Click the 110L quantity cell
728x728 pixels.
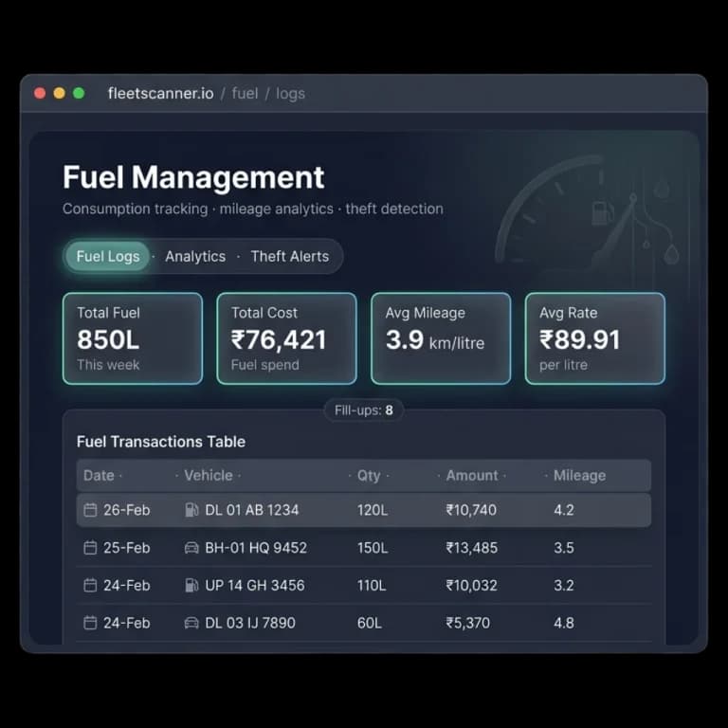click(372, 585)
